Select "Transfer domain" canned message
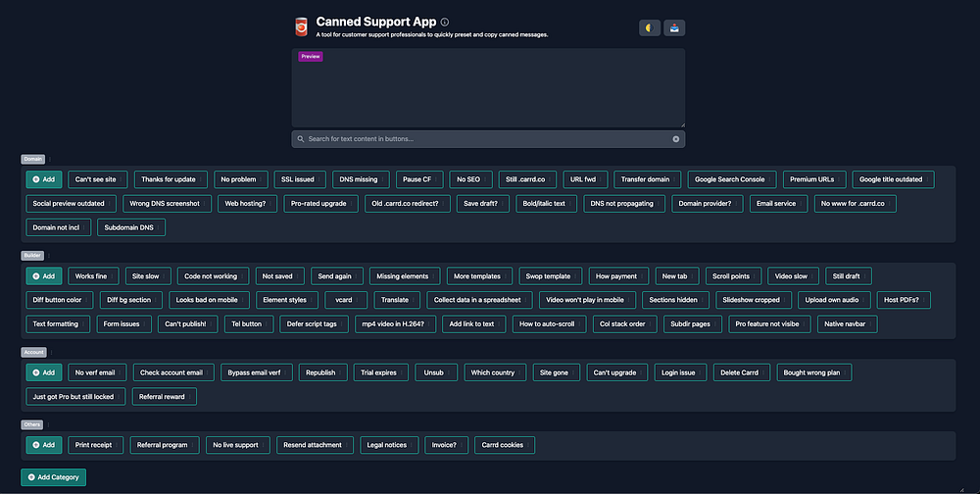The image size is (980, 494). click(648, 179)
